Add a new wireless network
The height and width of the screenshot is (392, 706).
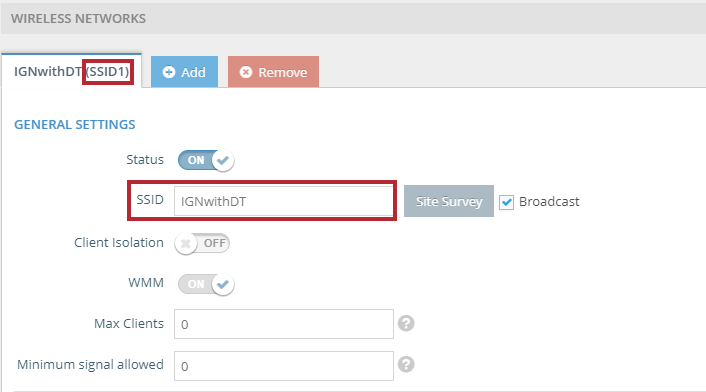click(x=184, y=72)
